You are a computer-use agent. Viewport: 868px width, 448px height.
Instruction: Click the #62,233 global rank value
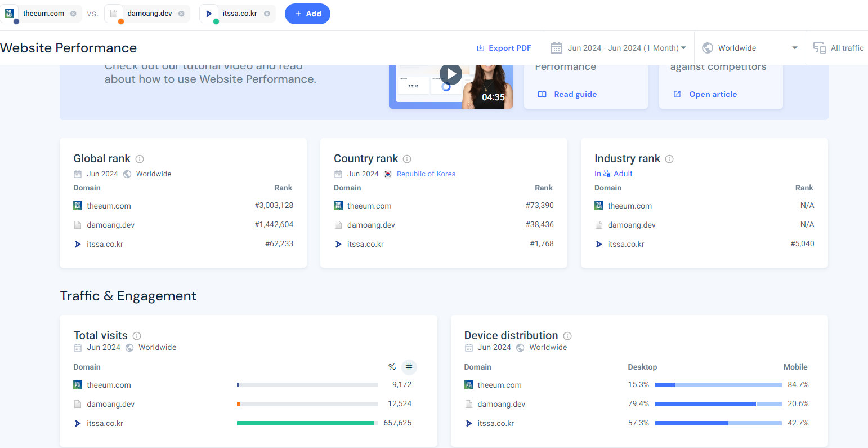[x=279, y=243]
